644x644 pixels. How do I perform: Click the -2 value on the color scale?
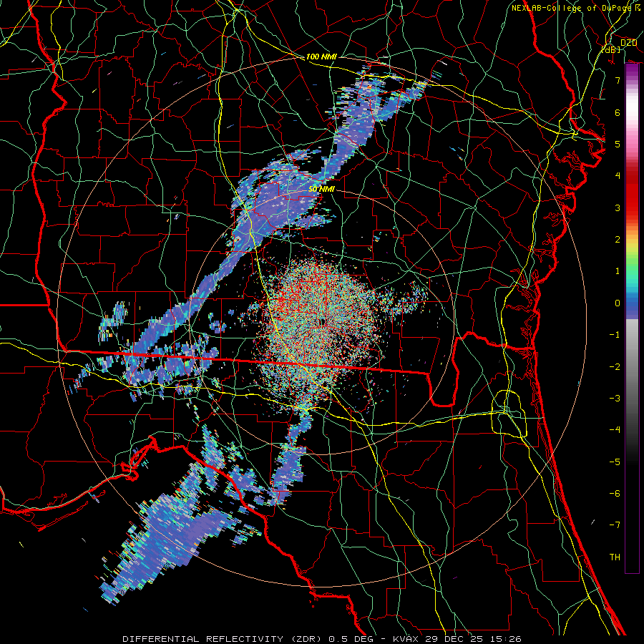615,367
